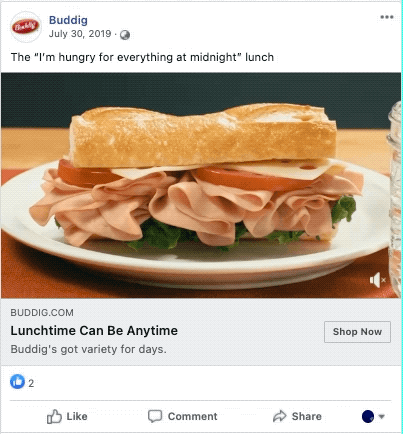Click the globe public audience icon

point(125,35)
